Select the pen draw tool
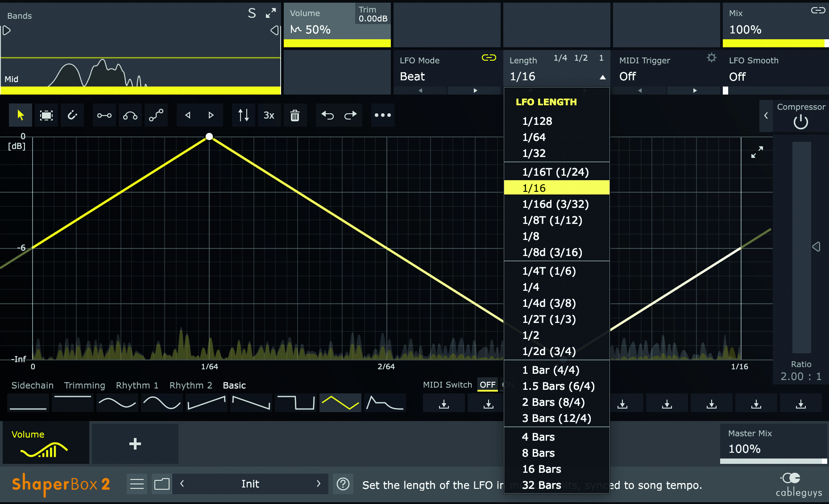829x504 pixels. point(72,116)
